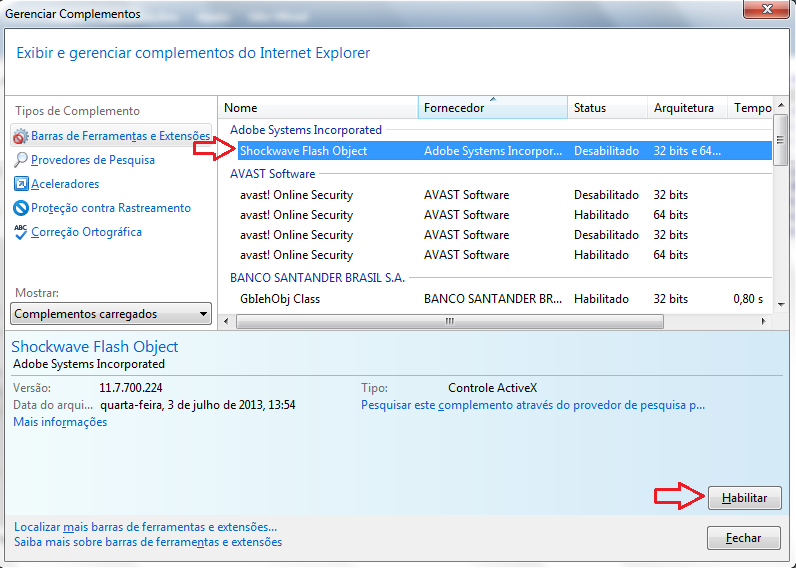796x568 pixels.
Task: Click the Controle ActiveX type value
Action: pos(492,388)
